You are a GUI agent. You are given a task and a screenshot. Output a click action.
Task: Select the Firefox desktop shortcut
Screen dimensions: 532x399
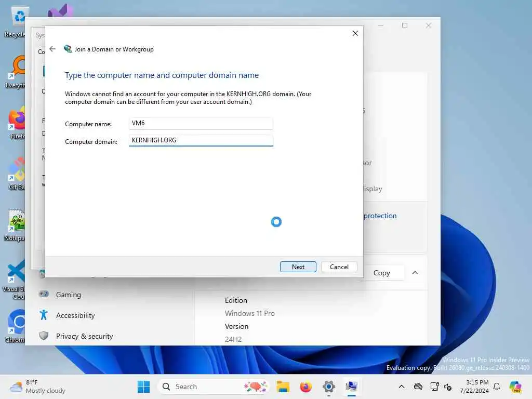click(x=16, y=124)
